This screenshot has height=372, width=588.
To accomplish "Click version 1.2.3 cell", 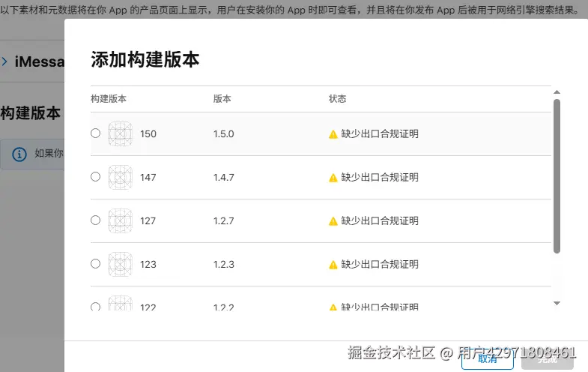I will (223, 265).
